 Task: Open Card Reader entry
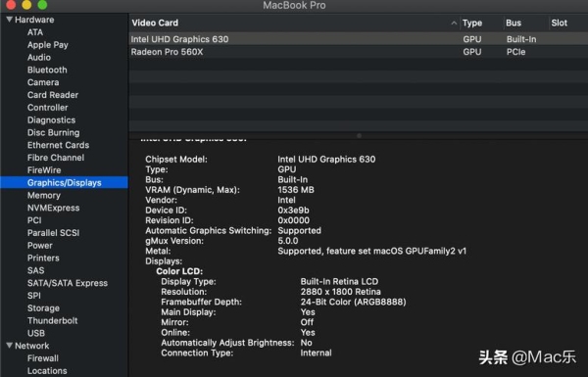click(53, 95)
